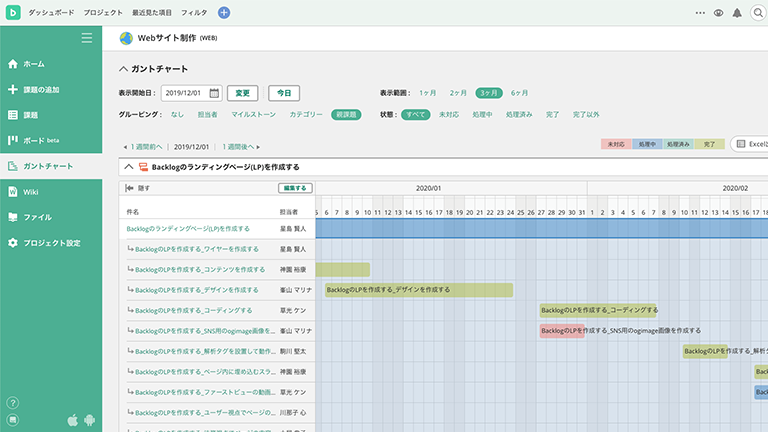
Task: Set display range to 3ヶ月
Action: tap(489, 93)
